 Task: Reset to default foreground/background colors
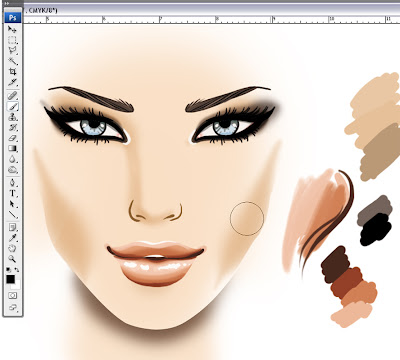[9, 269]
